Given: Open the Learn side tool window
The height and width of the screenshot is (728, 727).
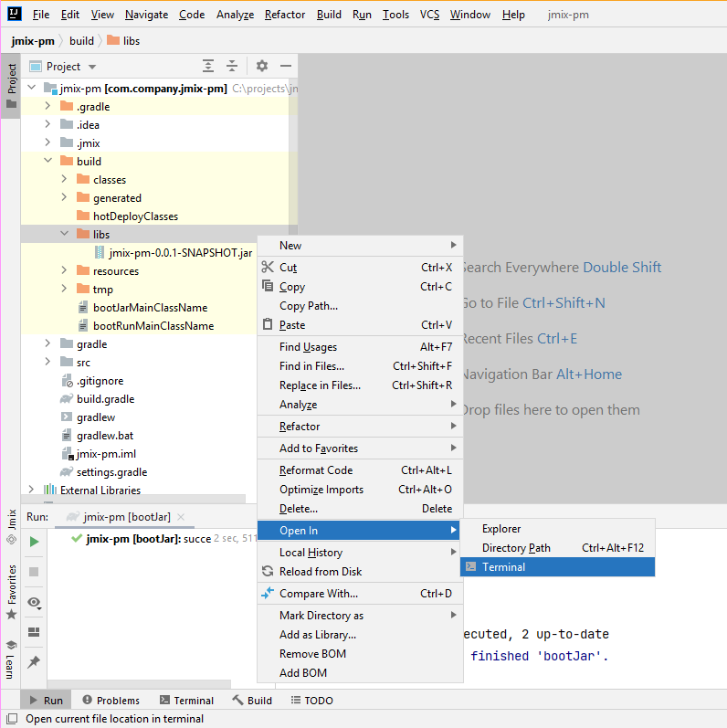Looking at the screenshot, I should [x=10, y=659].
